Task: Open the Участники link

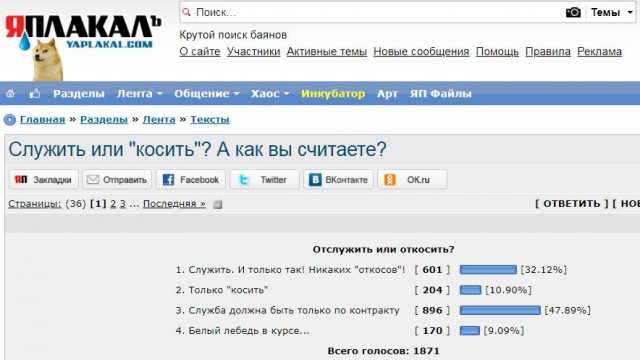Action: [x=253, y=52]
